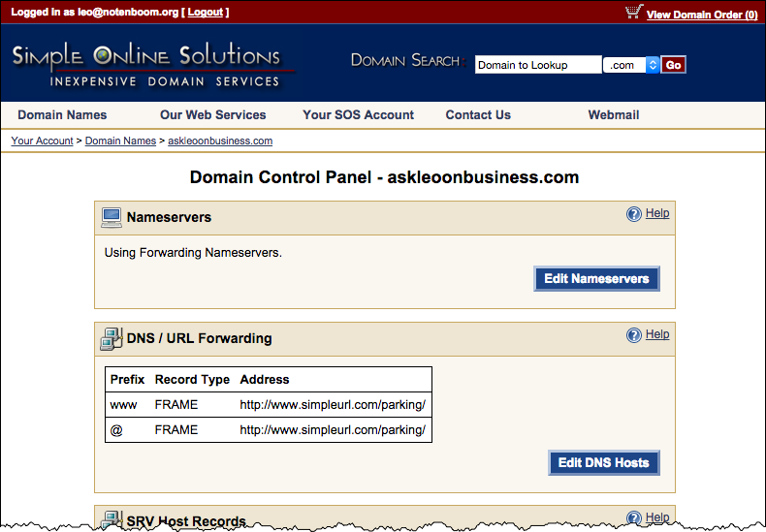Image resolution: width=766 pixels, height=532 pixels.
Task: Click the Domain Control Panel heading
Action: (x=385, y=177)
